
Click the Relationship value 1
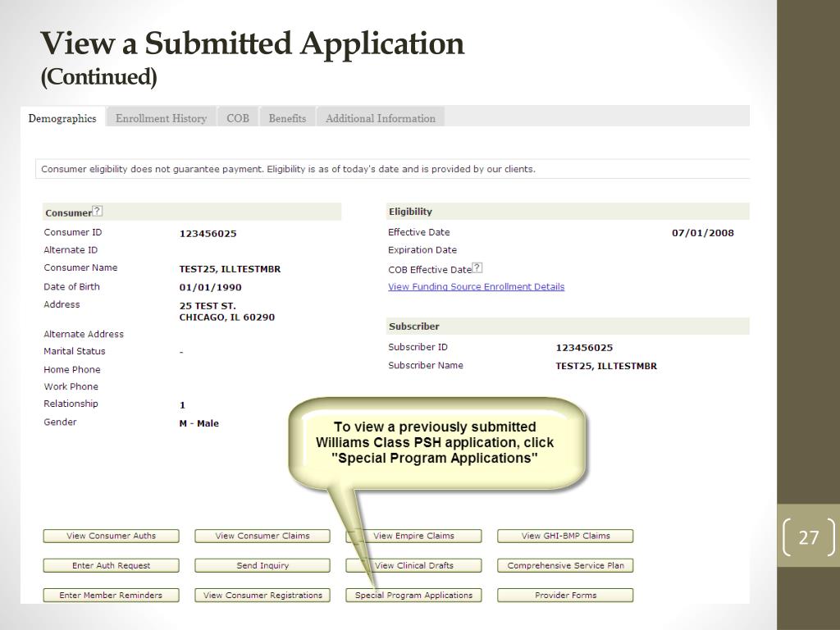point(182,405)
